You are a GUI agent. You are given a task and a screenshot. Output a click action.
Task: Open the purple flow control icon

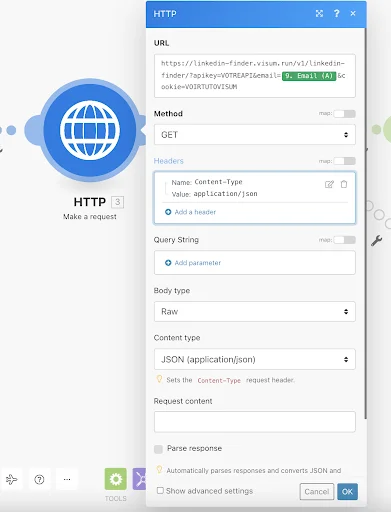[139, 479]
